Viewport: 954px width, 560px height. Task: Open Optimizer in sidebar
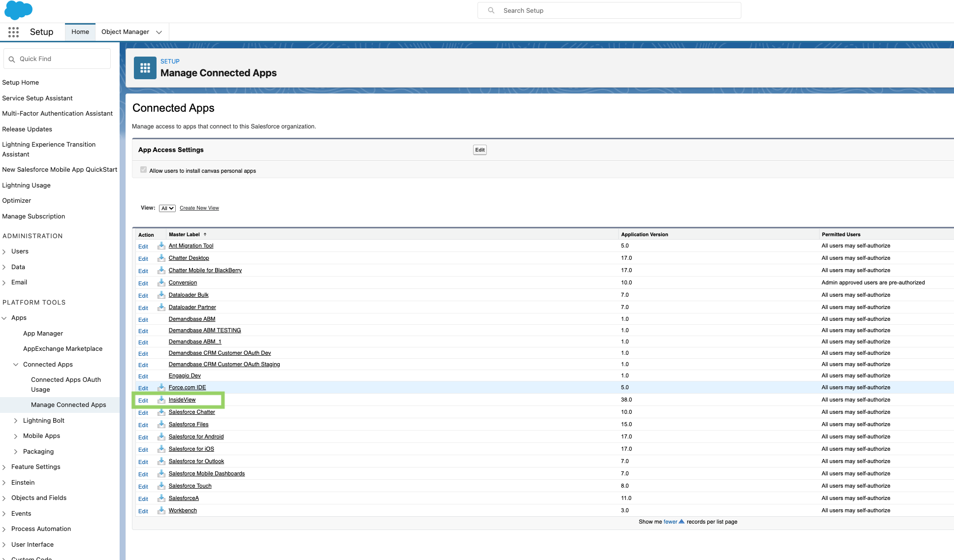(17, 201)
